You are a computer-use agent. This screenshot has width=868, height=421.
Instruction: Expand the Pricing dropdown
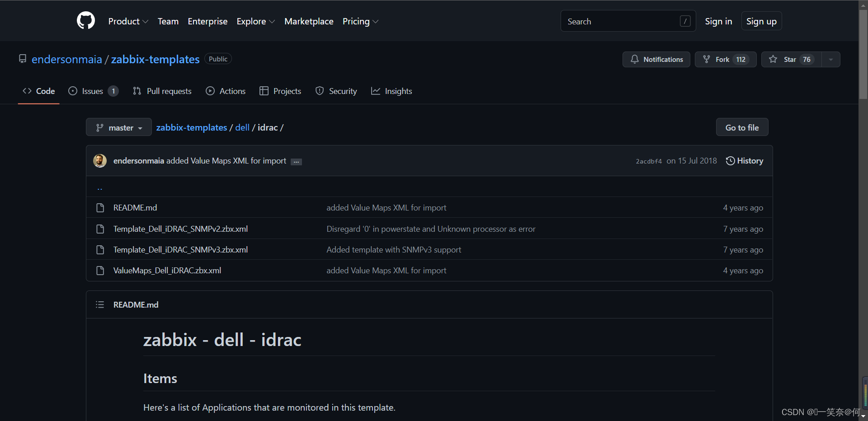[360, 21]
